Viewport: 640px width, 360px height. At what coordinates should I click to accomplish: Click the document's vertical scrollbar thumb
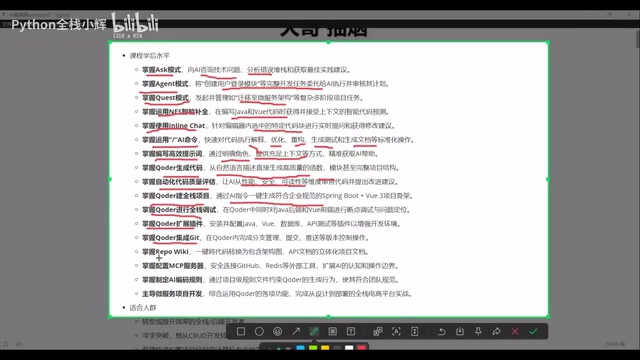click(638, 39)
